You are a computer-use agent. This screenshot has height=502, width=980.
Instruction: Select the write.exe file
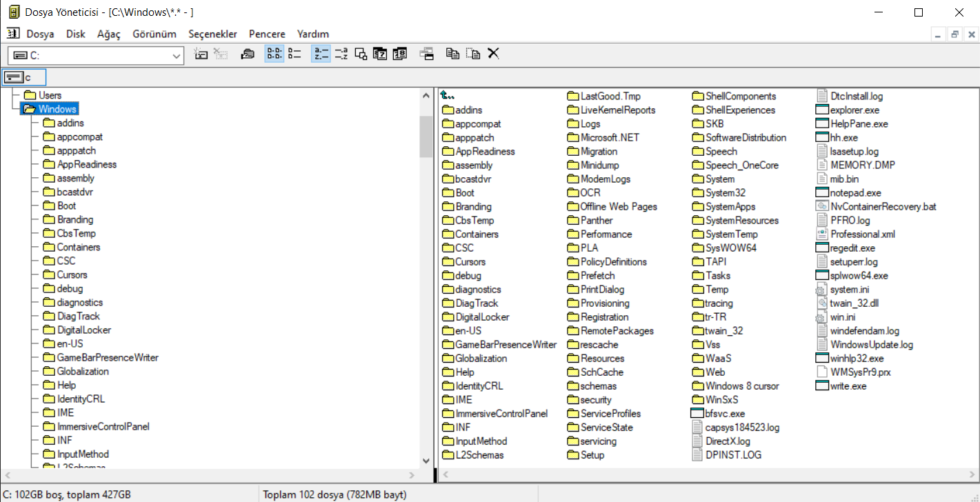(841, 386)
